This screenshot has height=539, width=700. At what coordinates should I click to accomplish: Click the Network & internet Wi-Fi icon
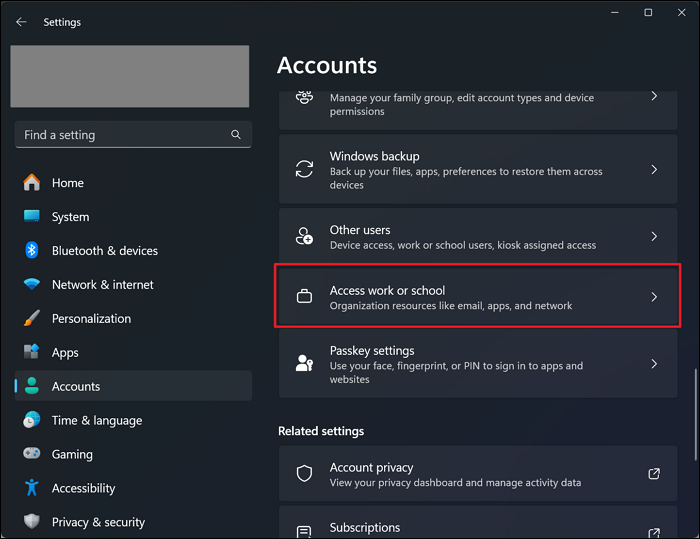32,285
